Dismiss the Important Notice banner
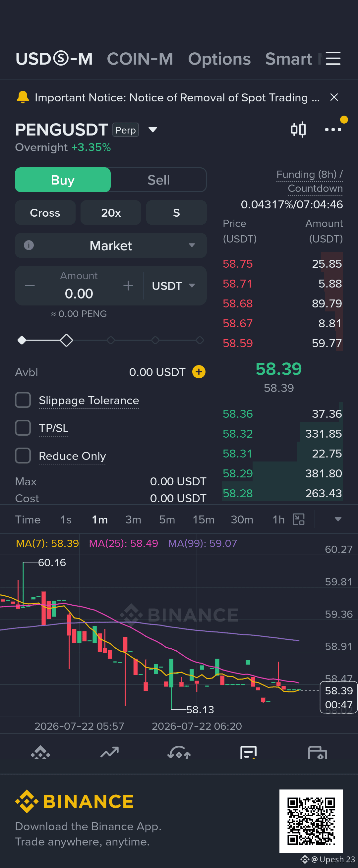Image resolution: width=358 pixels, height=868 pixels. click(334, 97)
